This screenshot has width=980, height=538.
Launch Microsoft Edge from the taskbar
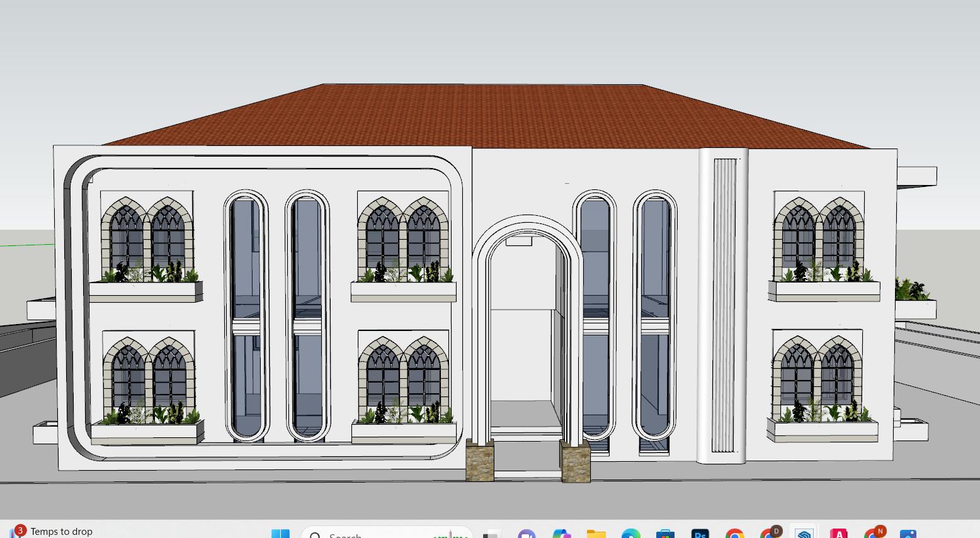tap(630, 534)
